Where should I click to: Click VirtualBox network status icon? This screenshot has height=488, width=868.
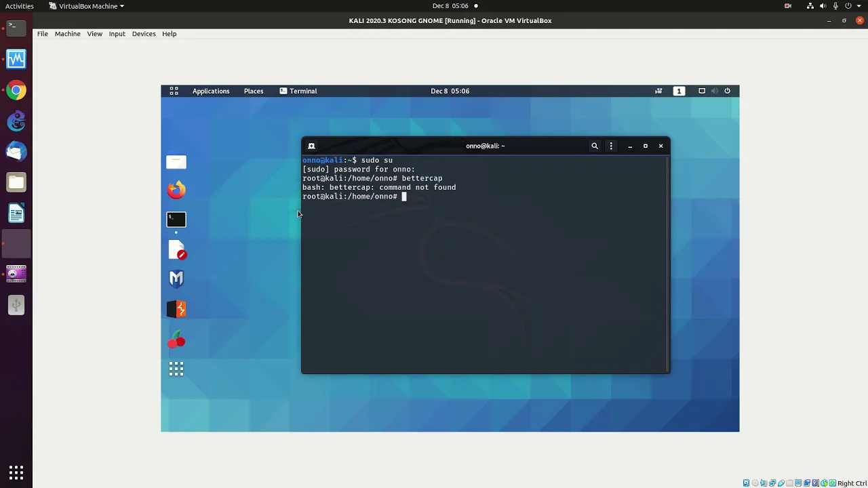tap(772, 483)
